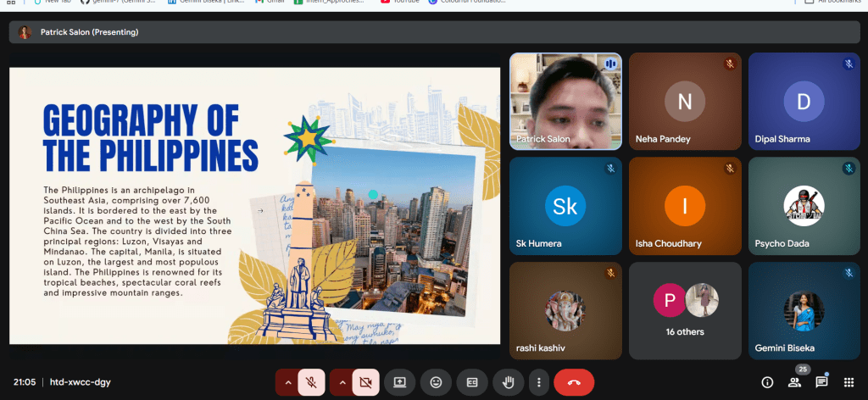Click the meeting code htd-xwcc-dgy
The image size is (868, 400).
click(x=81, y=382)
